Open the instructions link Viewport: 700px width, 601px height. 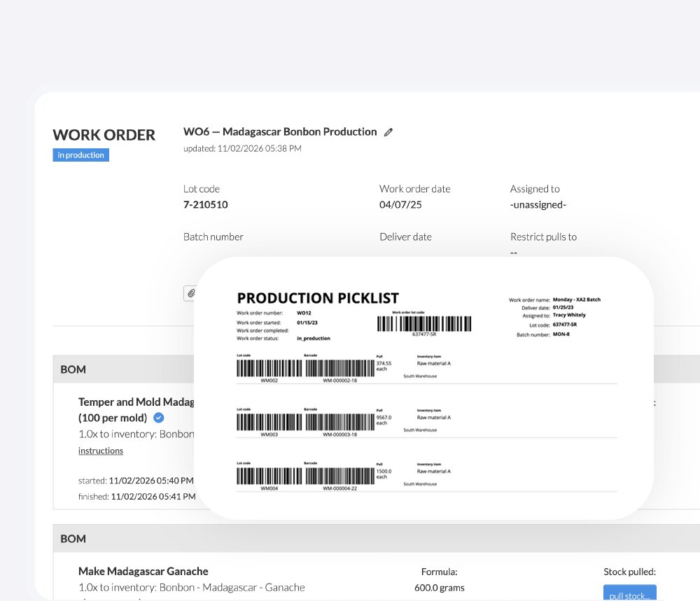point(101,451)
